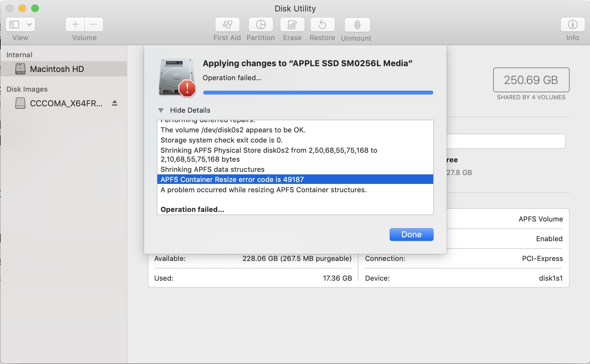Add a volume with the plus button
Screen dimensions: 590x364
pyautogui.click(x=75, y=24)
